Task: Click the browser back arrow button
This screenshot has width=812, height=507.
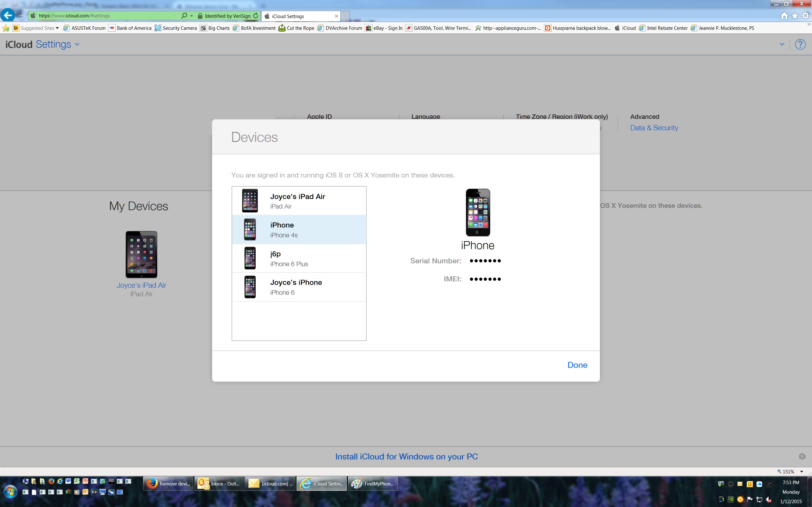Action: [7, 16]
